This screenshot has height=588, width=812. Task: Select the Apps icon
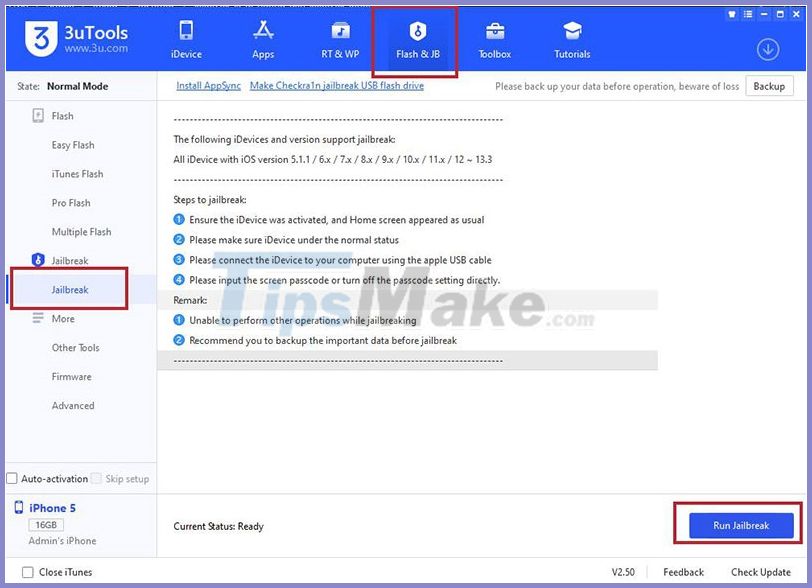(x=263, y=40)
